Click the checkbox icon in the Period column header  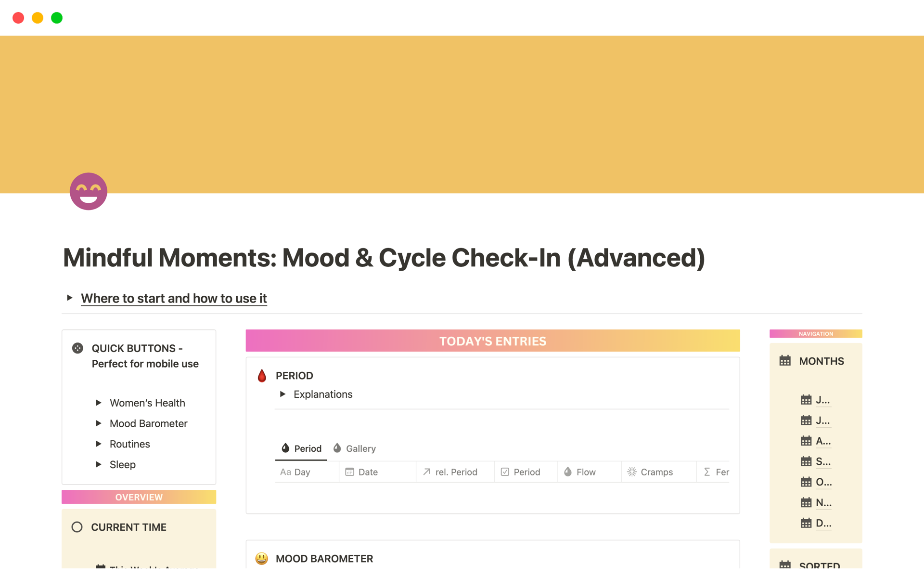point(505,472)
